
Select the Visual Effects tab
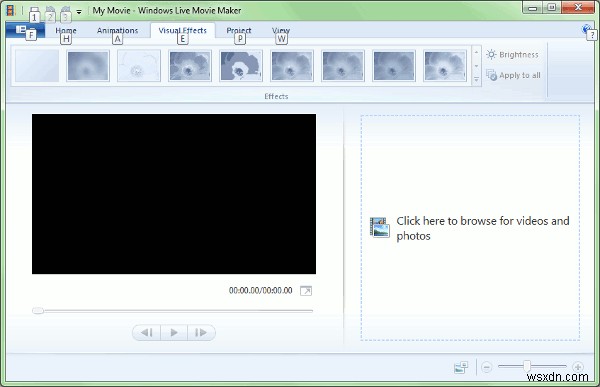(x=183, y=30)
